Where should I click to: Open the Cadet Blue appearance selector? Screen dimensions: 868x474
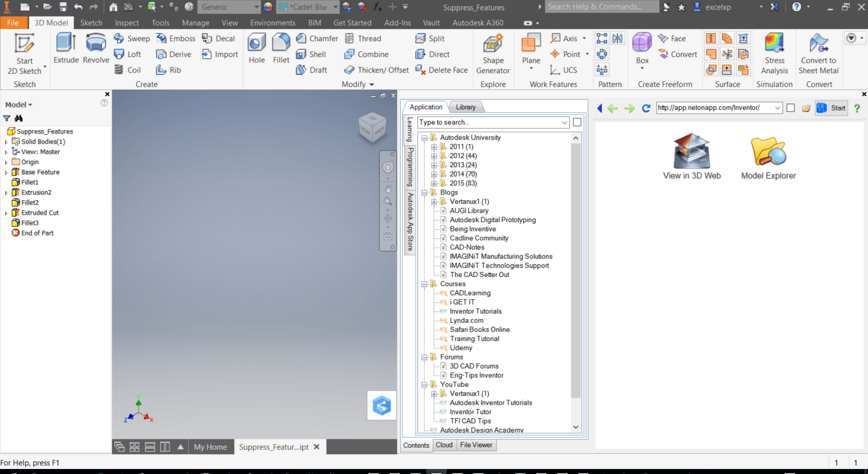[308, 7]
